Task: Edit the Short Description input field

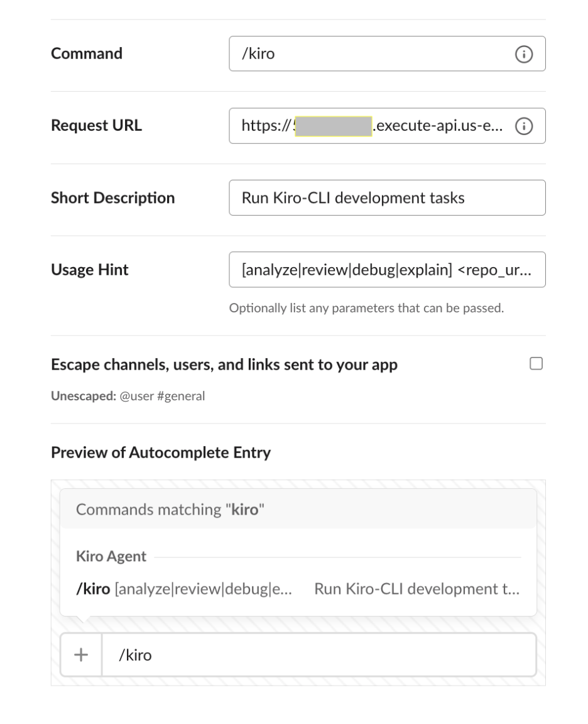Action: click(x=387, y=197)
